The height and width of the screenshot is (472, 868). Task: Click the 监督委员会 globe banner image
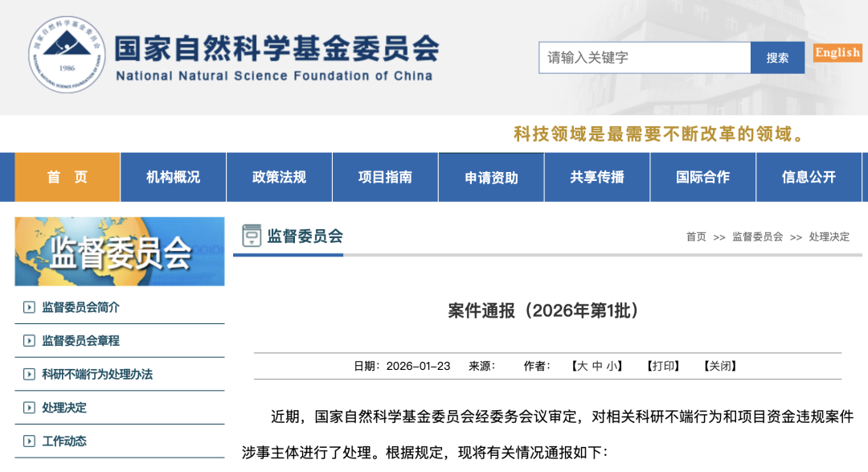click(120, 252)
